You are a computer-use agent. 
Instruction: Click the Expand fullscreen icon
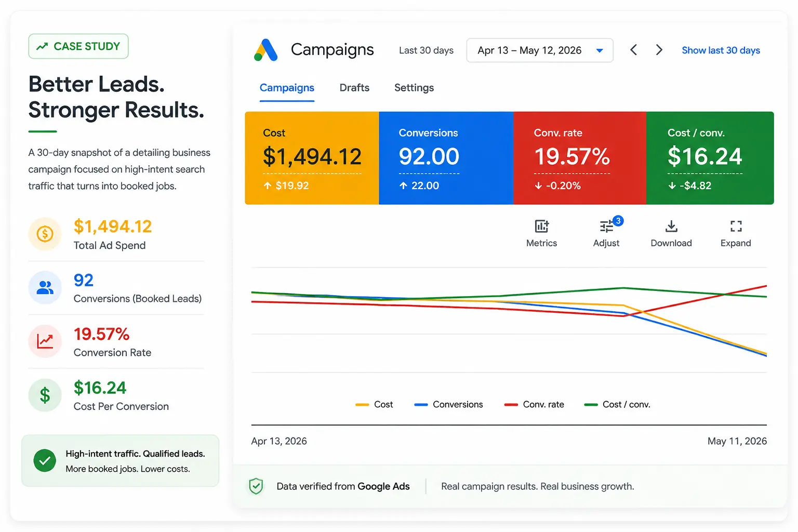click(x=736, y=226)
